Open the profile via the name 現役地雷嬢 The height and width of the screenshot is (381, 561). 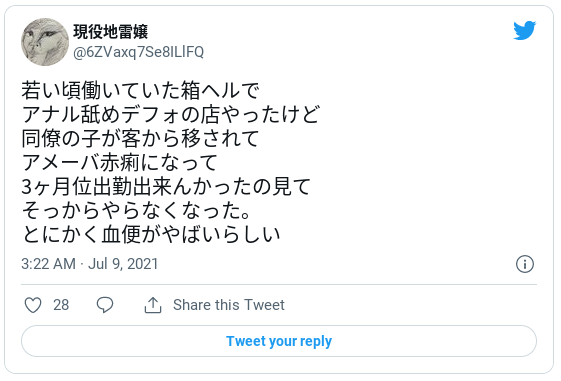[110, 31]
